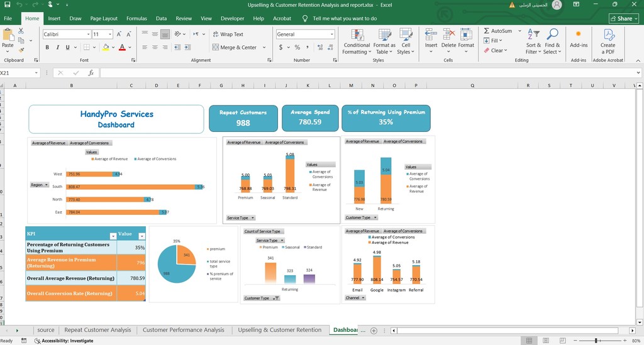This screenshot has width=644, height=345.
Task: Switch to Page Break Preview in status bar
Action: (563, 341)
